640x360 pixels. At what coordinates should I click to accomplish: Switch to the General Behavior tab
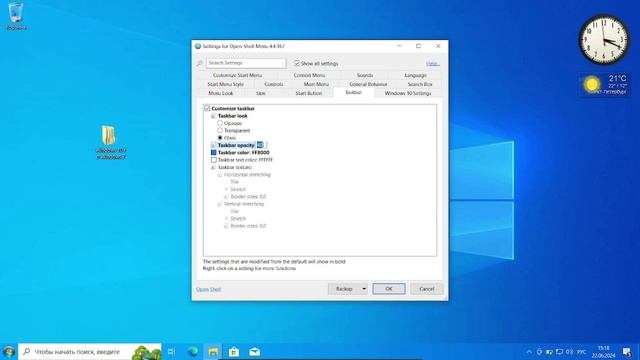pyautogui.click(x=368, y=84)
